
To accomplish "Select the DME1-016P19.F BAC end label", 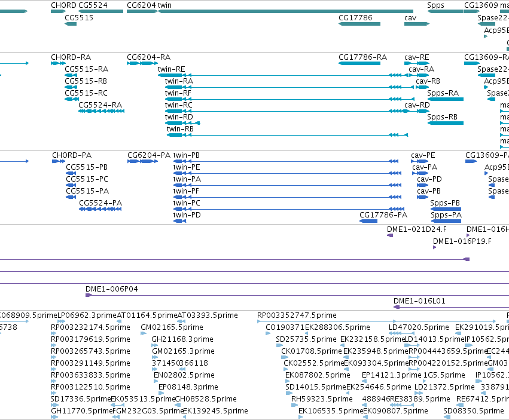I will tap(462, 241).
